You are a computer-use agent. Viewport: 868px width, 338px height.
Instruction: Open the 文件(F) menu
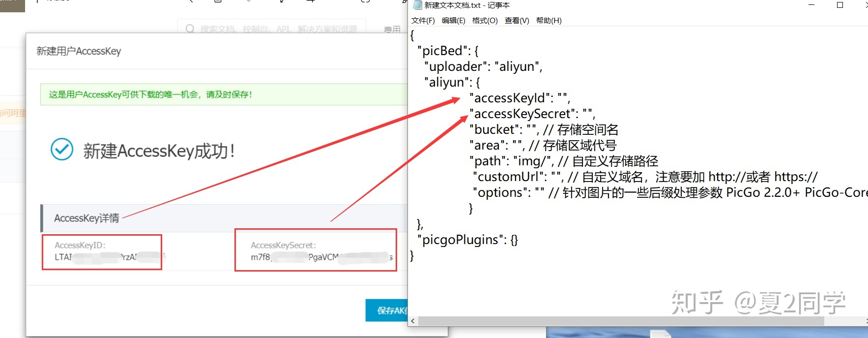point(423,21)
